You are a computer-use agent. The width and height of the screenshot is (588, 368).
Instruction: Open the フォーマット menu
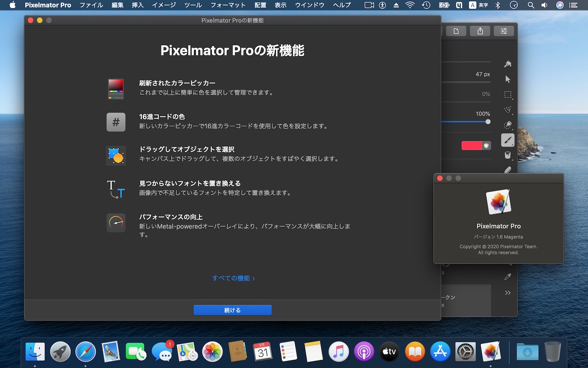pyautogui.click(x=228, y=5)
